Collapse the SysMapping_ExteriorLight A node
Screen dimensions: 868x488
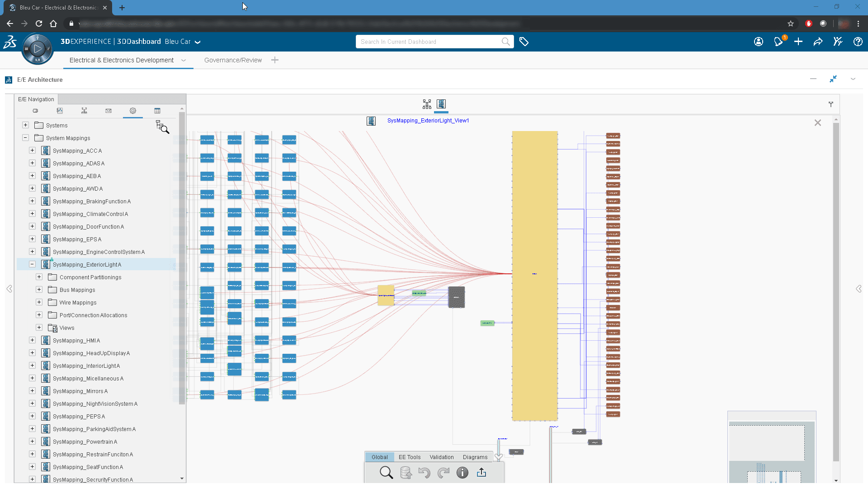tap(32, 264)
